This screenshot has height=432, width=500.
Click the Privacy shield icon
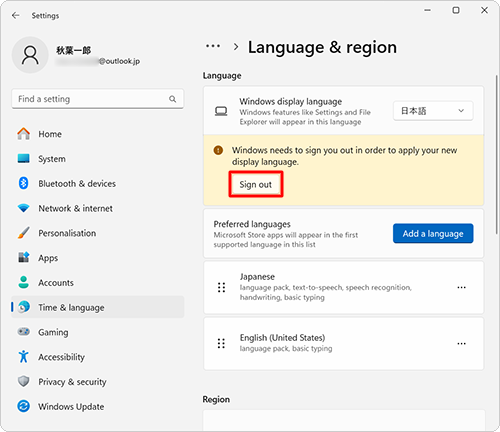23,381
